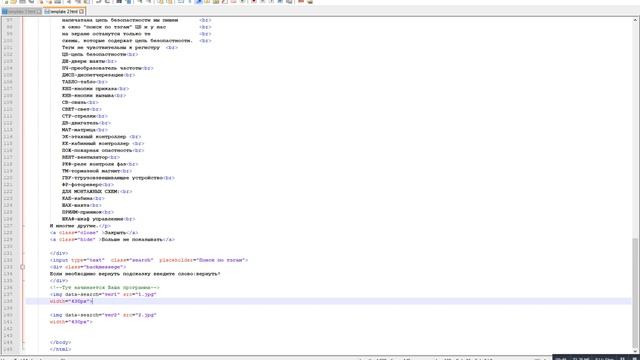Click the vertical scrollbar up arrow

(x=636, y=20)
